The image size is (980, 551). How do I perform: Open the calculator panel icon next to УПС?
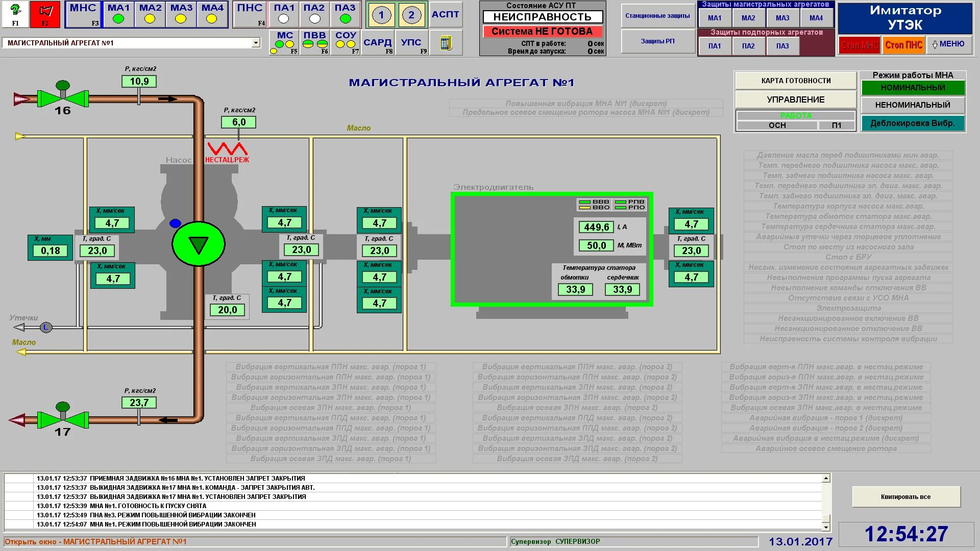click(446, 43)
